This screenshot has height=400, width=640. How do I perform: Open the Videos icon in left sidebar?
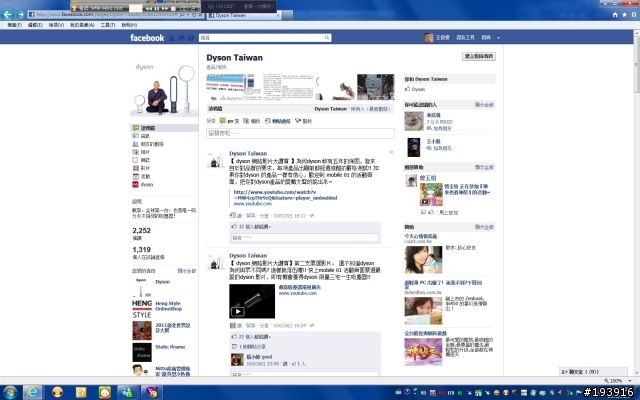[136, 168]
